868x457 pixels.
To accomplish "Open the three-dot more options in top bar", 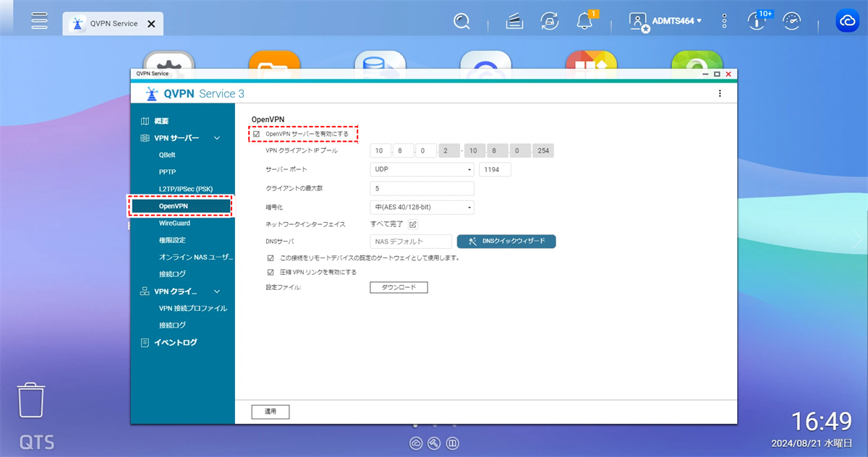I will [x=725, y=22].
